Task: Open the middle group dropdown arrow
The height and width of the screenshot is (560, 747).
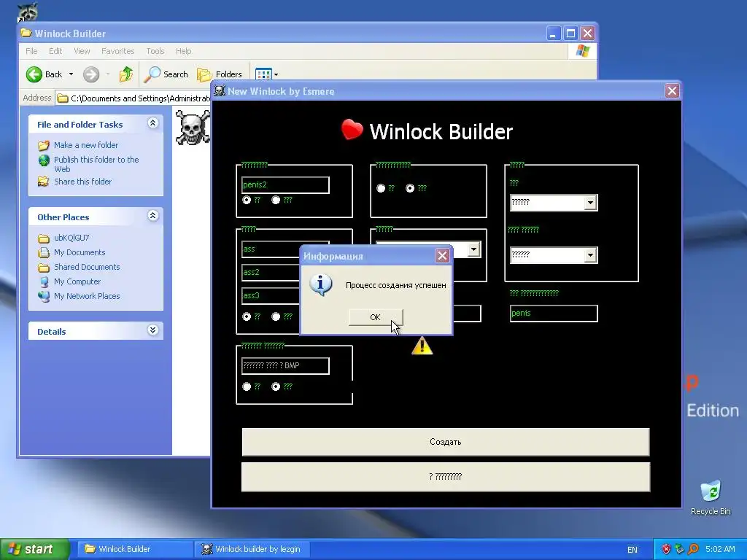Action: click(x=473, y=249)
